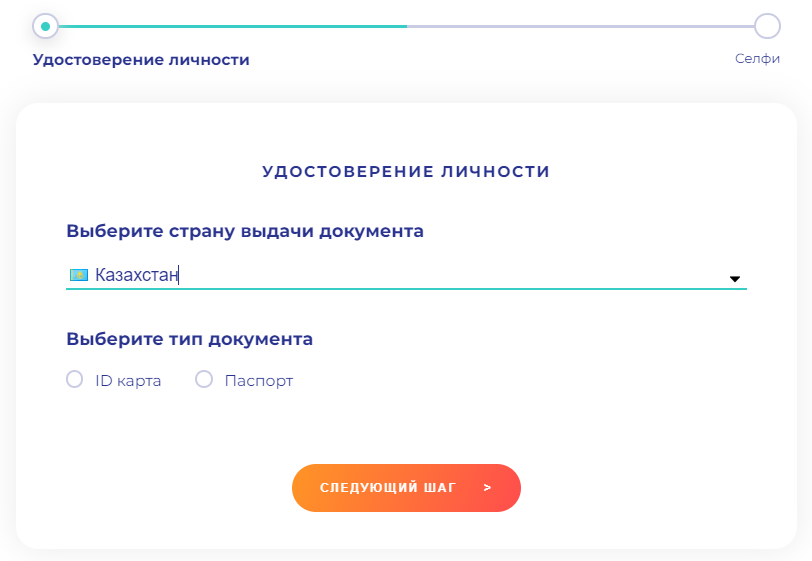Click the Выберите тип документа label
This screenshot has width=812, height=561.
(x=190, y=339)
